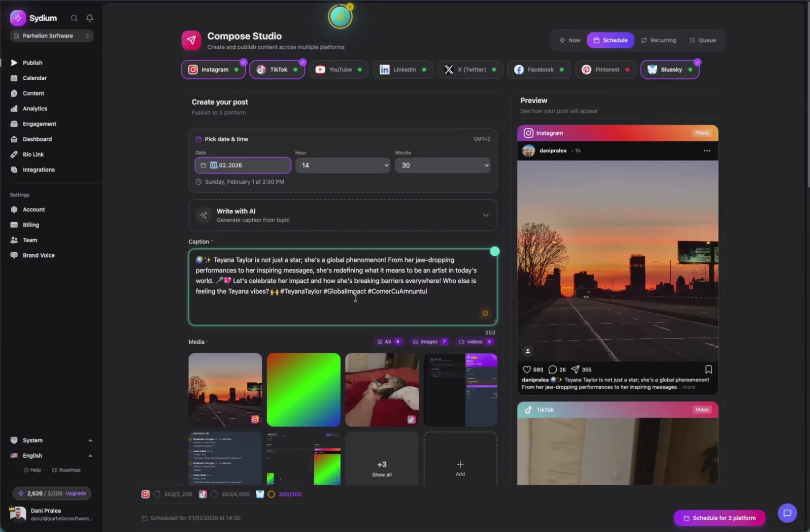This screenshot has height=532, width=810.
Task: Switch to Recurring tab
Action: click(x=658, y=40)
